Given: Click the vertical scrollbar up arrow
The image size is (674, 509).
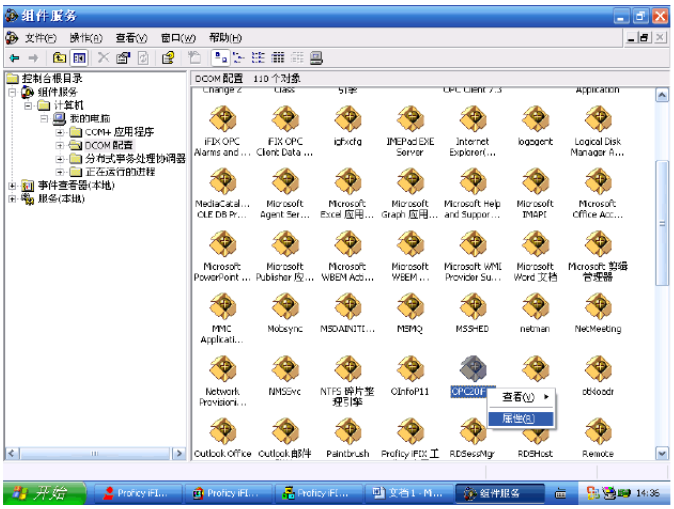Looking at the screenshot, I should (x=662, y=95).
